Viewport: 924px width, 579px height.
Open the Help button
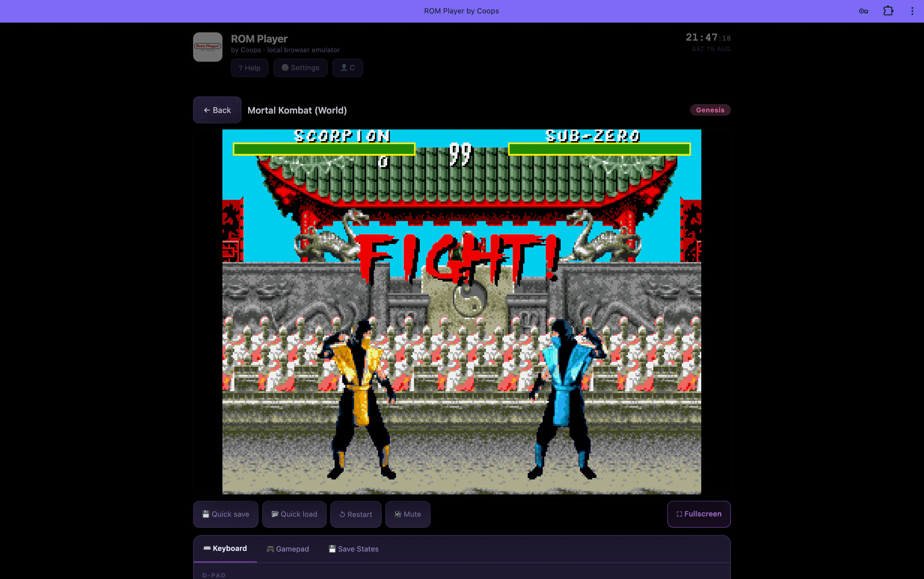coord(249,68)
